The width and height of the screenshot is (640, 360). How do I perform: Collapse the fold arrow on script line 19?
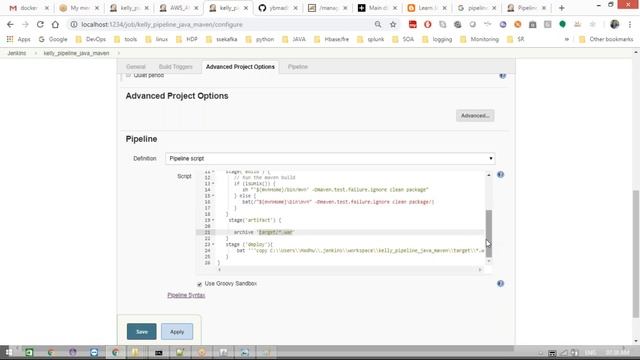tap(213, 220)
